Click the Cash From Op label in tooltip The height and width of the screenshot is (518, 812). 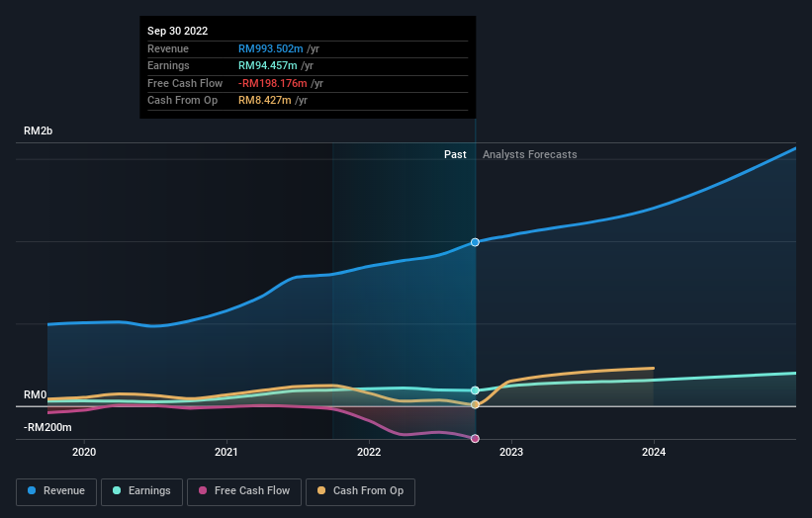[x=182, y=101]
